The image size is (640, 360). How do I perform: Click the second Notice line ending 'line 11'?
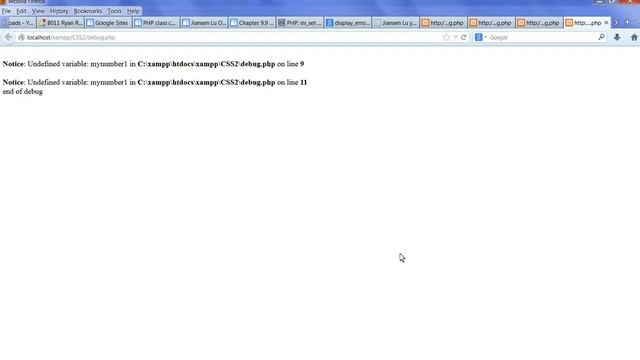point(155,82)
